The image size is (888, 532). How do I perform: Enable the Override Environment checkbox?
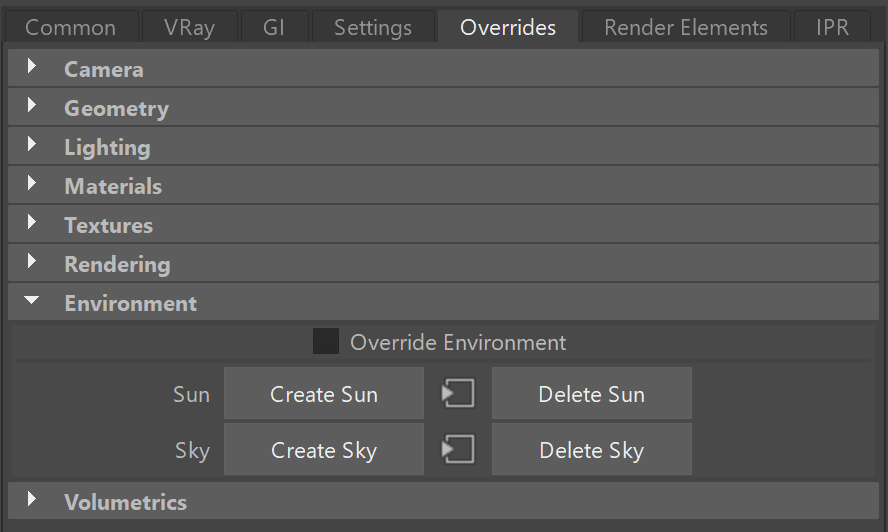coord(326,342)
